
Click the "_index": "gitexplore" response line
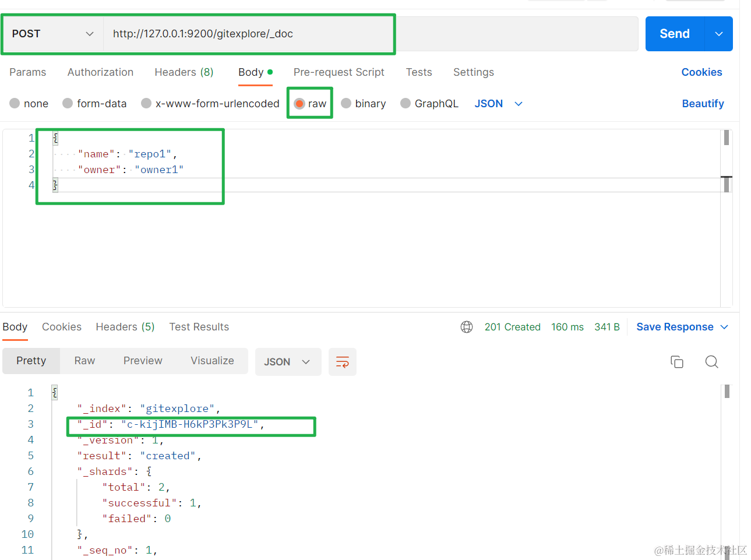(x=149, y=408)
